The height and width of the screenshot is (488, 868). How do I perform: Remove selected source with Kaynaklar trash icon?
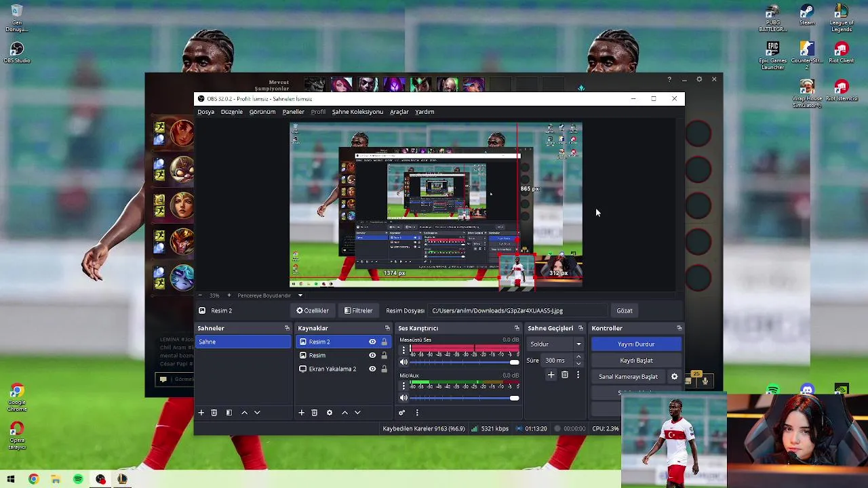(x=314, y=412)
